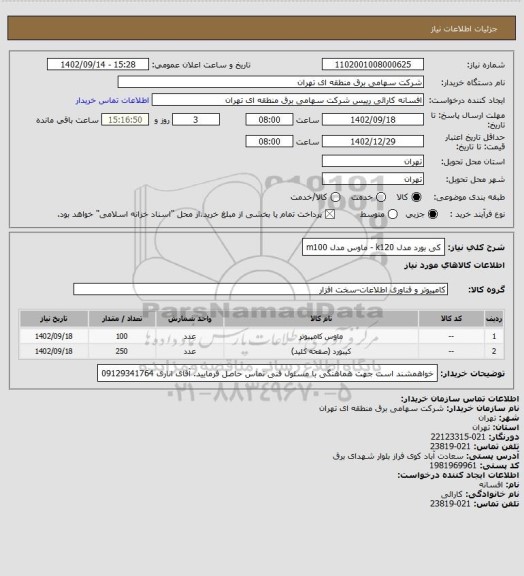Select the کیبورد (صفحه کلید) item name cell
524x576 pixels.
pos(321,352)
